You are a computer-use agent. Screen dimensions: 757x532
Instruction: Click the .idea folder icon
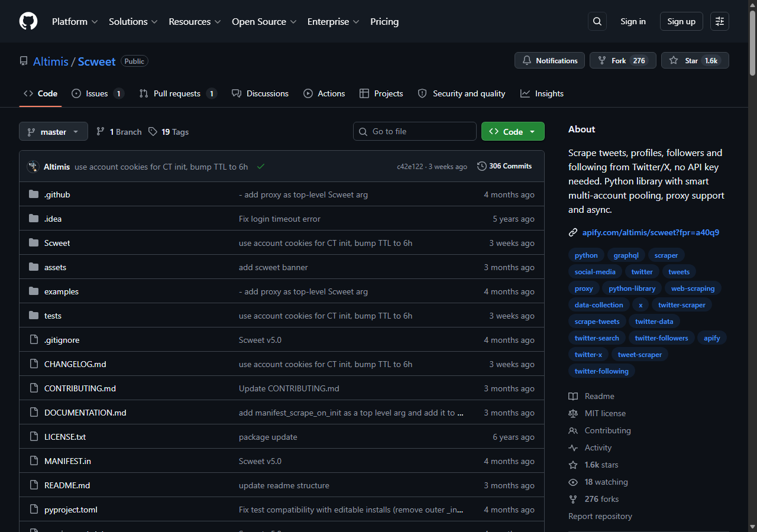pyautogui.click(x=34, y=219)
